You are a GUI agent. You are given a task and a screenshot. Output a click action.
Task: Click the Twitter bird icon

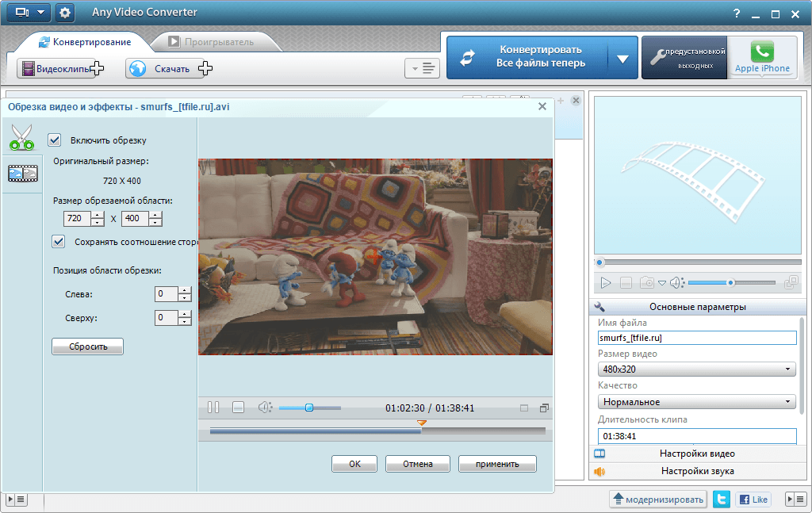(x=721, y=500)
